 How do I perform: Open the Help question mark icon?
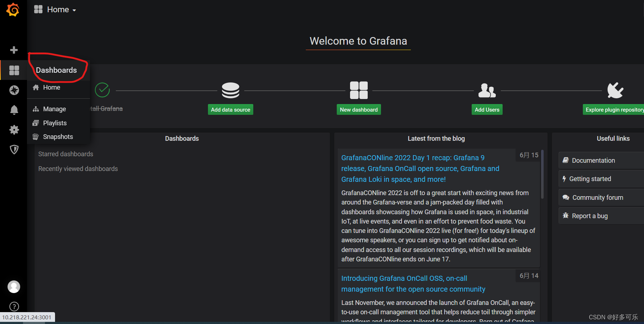14,306
